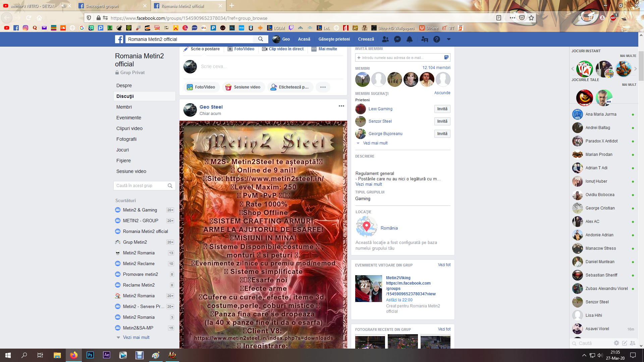Click the chat settings gear icon
644x362 pixels.
pyautogui.click(x=616, y=343)
